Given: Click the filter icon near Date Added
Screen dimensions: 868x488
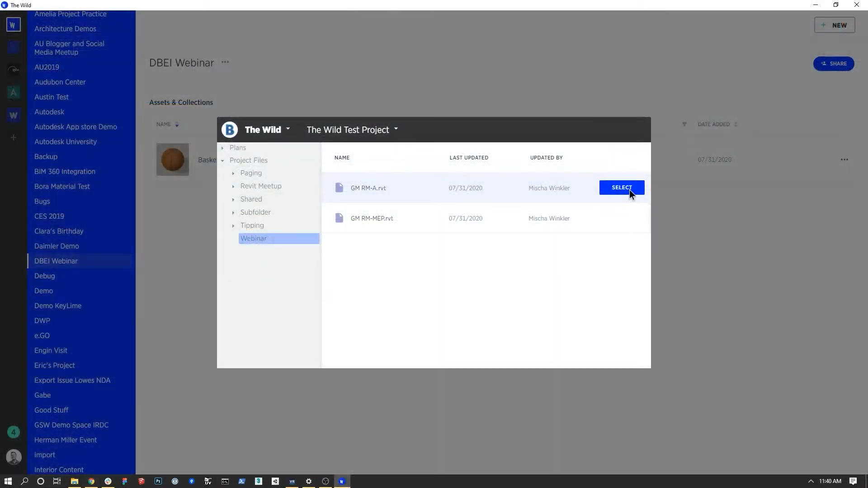Looking at the screenshot, I should (684, 124).
